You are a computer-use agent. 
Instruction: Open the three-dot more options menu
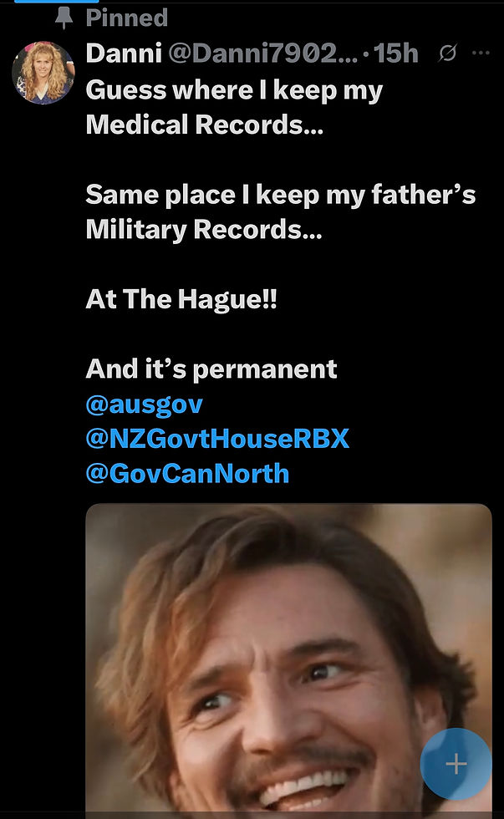(x=481, y=53)
